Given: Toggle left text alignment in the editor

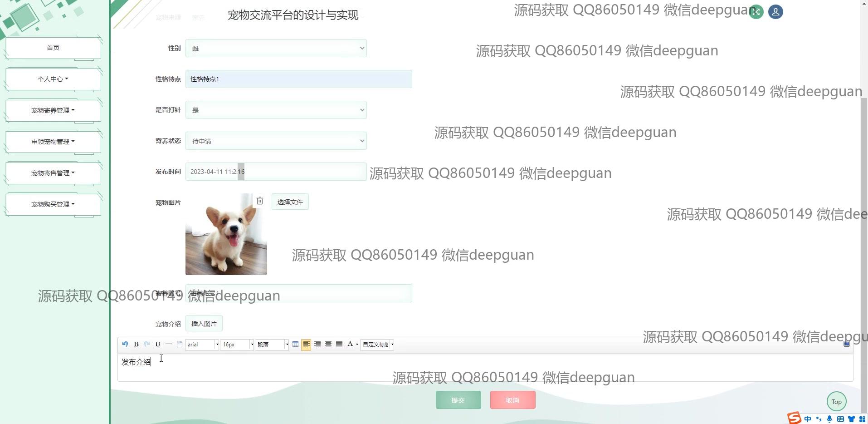Looking at the screenshot, I should click(307, 345).
